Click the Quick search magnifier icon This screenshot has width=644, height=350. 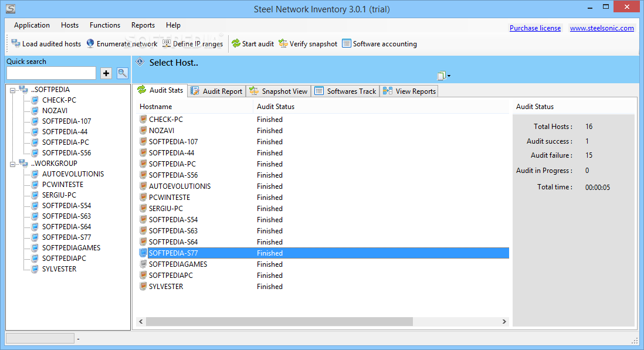click(x=122, y=73)
